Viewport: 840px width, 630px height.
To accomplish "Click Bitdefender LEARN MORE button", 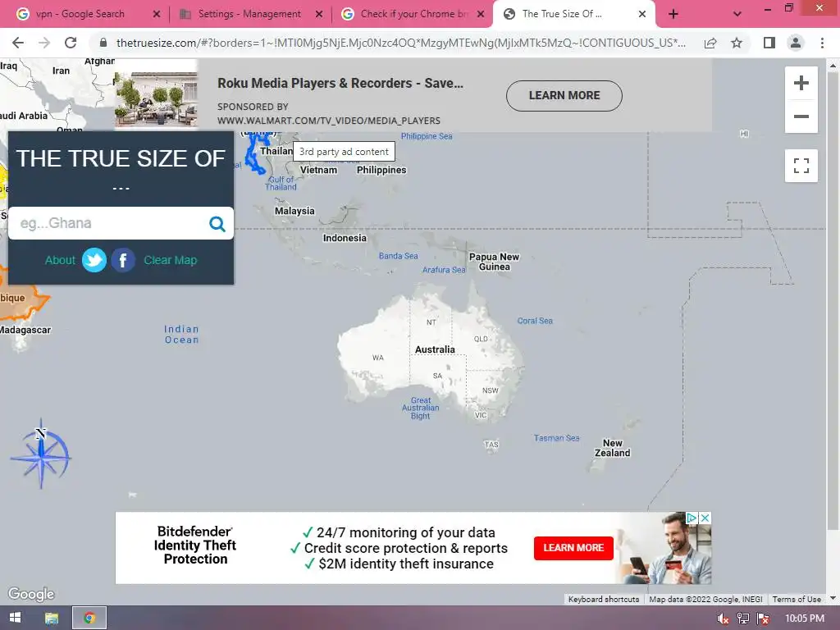I will (x=573, y=548).
